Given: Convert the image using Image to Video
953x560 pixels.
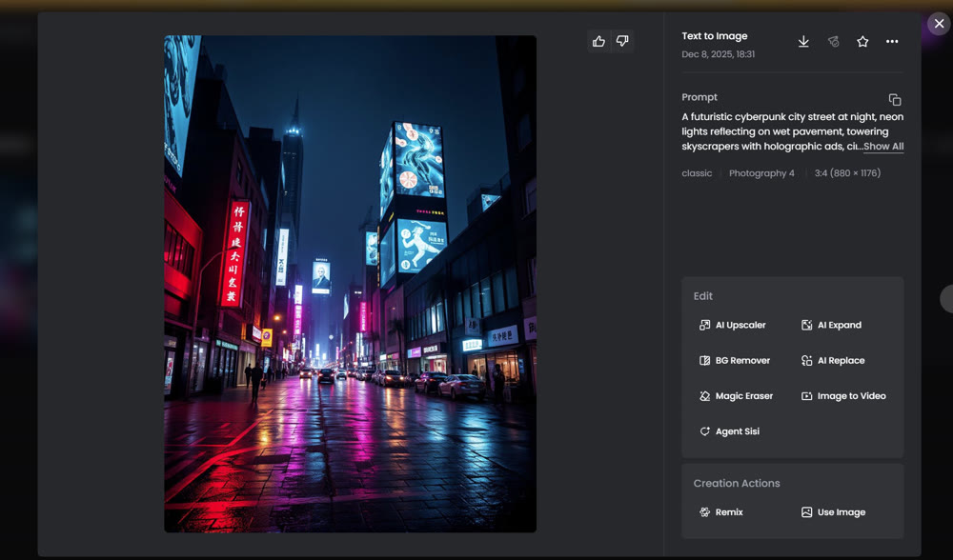Looking at the screenshot, I should coord(843,395).
